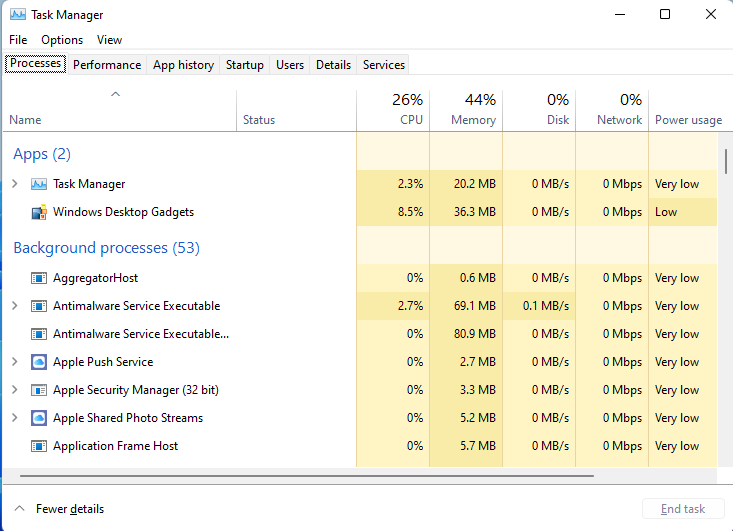The height and width of the screenshot is (531, 733).
Task: Click the Application Frame Host icon
Action: tap(39, 446)
